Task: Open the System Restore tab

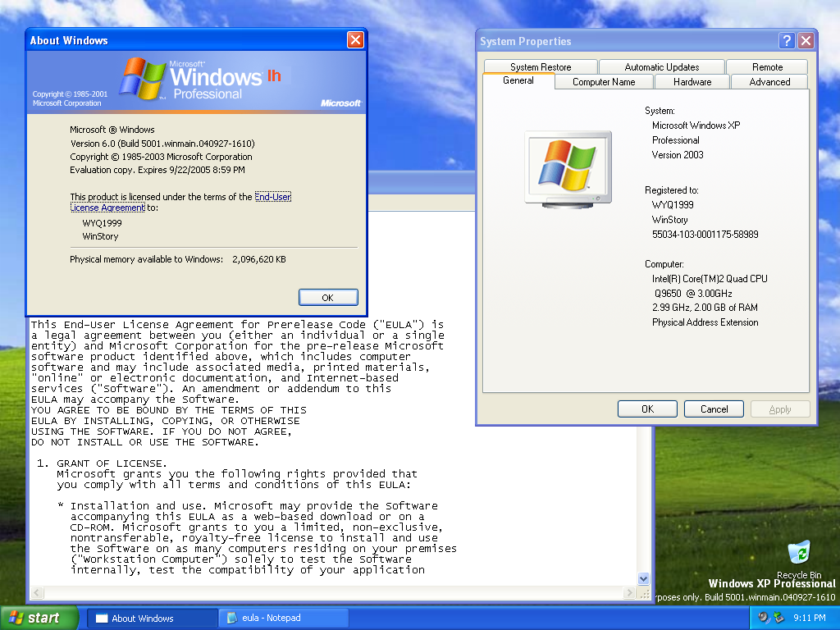Action: 541,67
